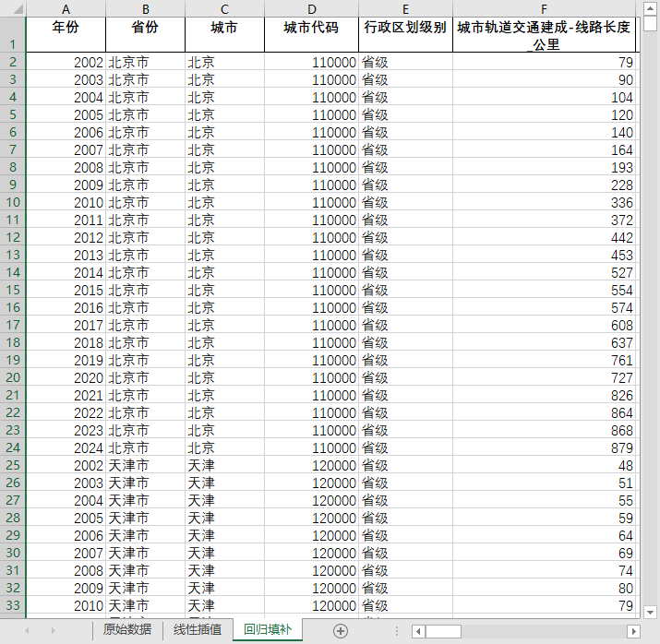This screenshot has width=660, height=644.
Task: Switch to the 线性插值 sheet tab
Action: 197,629
